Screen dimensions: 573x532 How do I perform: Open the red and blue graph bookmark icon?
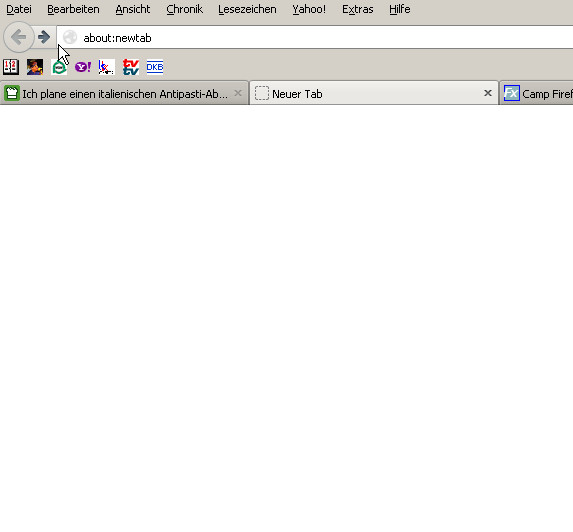pyautogui.click(x=107, y=67)
